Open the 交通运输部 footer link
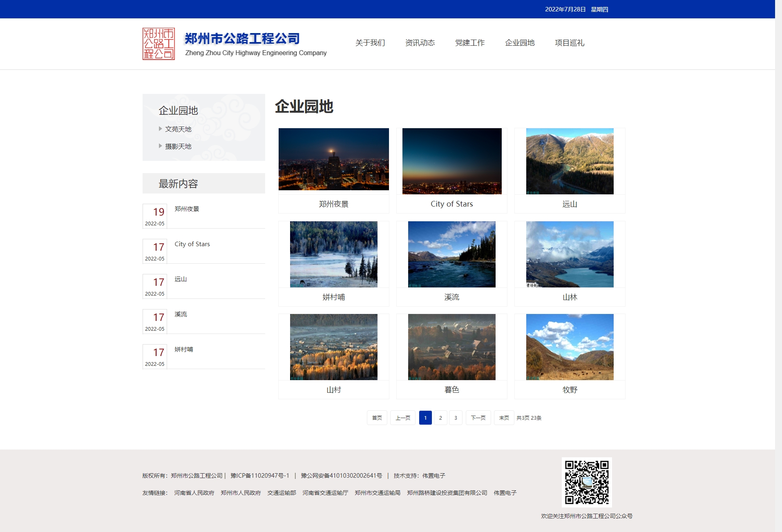 pyautogui.click(x=282, y=493)
